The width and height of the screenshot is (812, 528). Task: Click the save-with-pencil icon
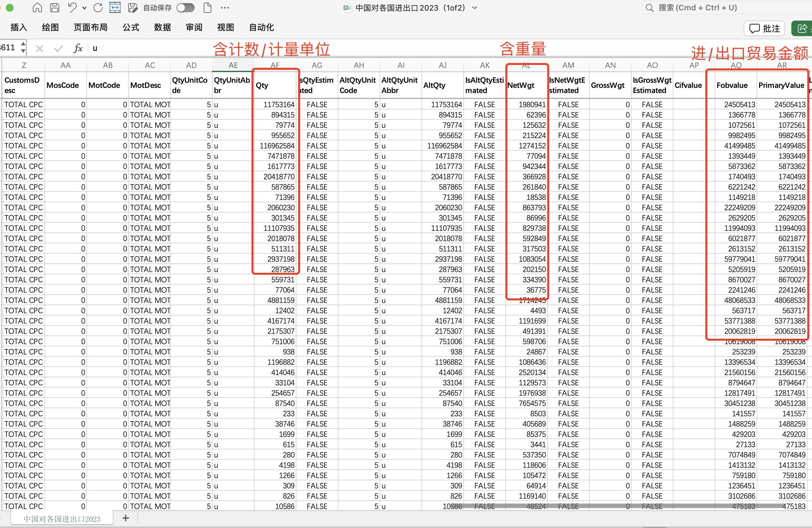(x=132, y=7)
